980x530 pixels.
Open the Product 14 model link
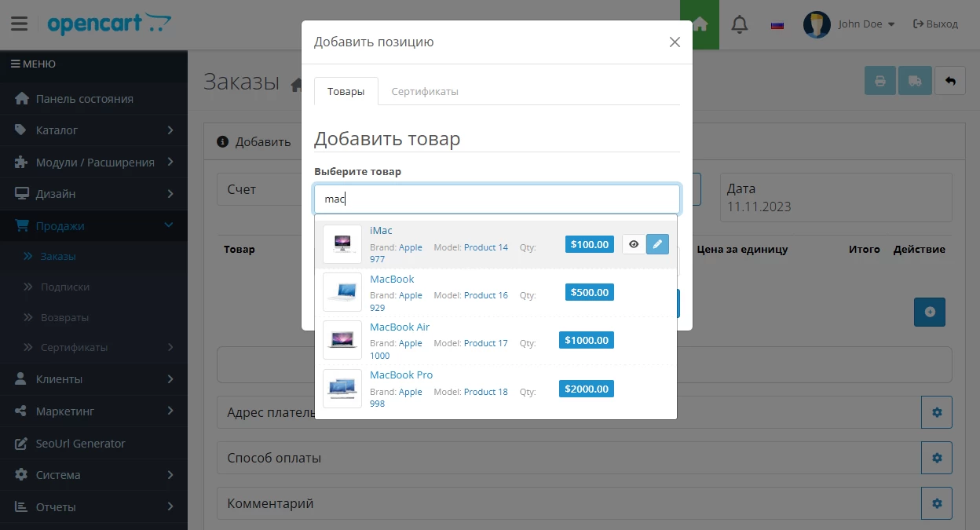(486, 247)
